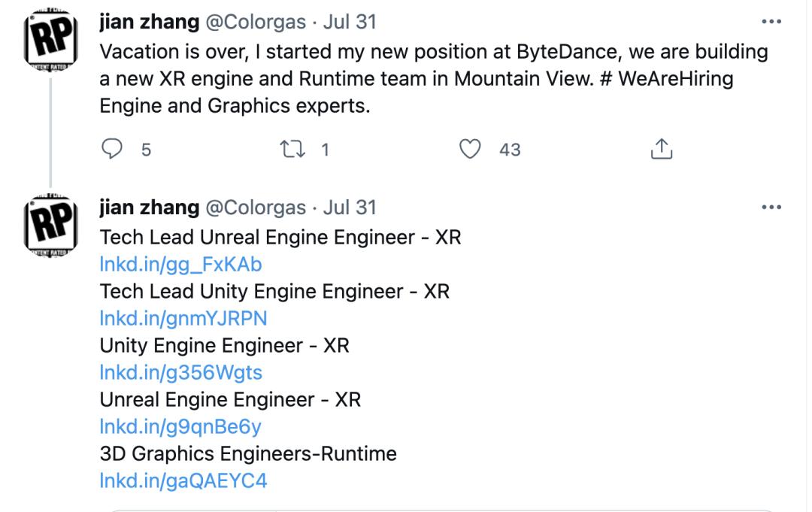Click the Jul 31 timestamp on second tweet
The height and width of the screenshot is (512, 812).
click(x=350, y=207)
